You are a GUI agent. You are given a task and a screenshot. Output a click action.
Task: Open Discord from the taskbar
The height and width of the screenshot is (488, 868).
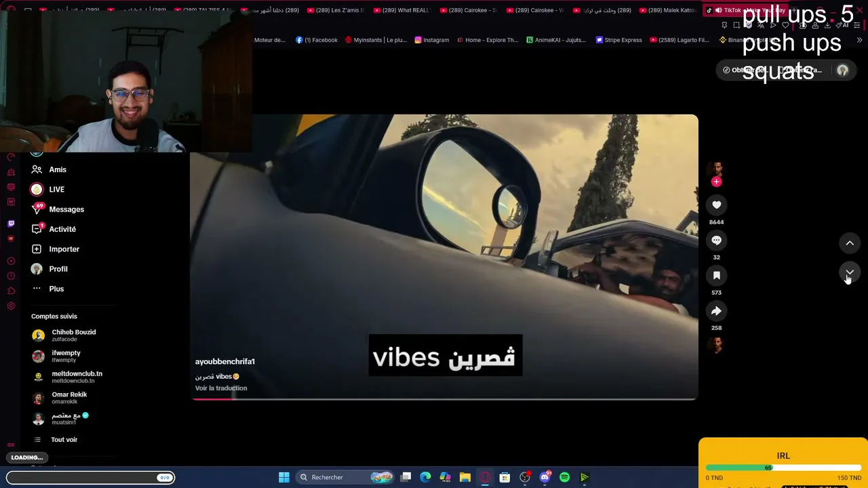(545, 477)
